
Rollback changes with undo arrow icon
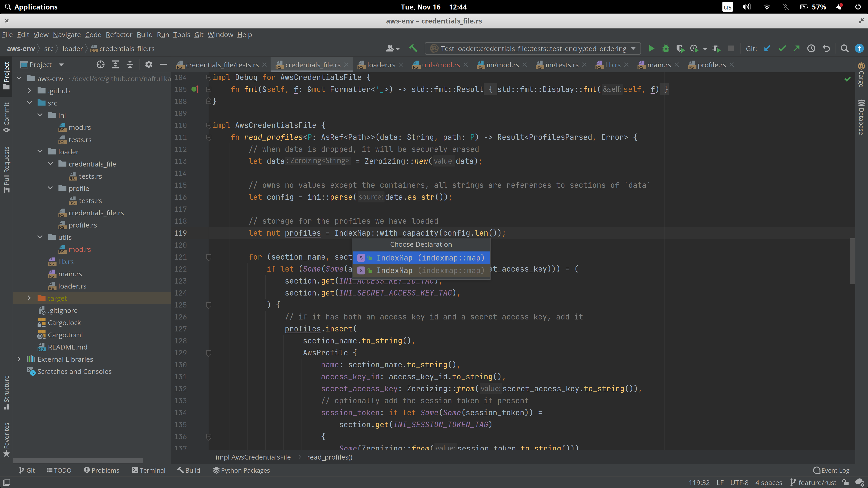826,49
